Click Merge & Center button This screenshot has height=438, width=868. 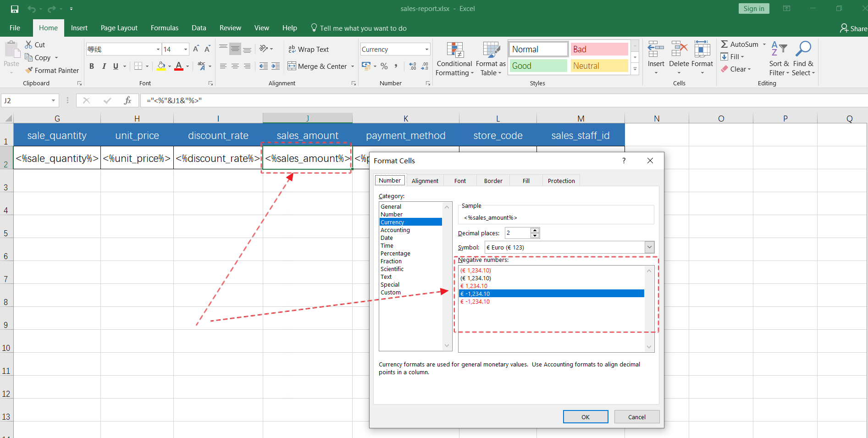tap(317, 66)
